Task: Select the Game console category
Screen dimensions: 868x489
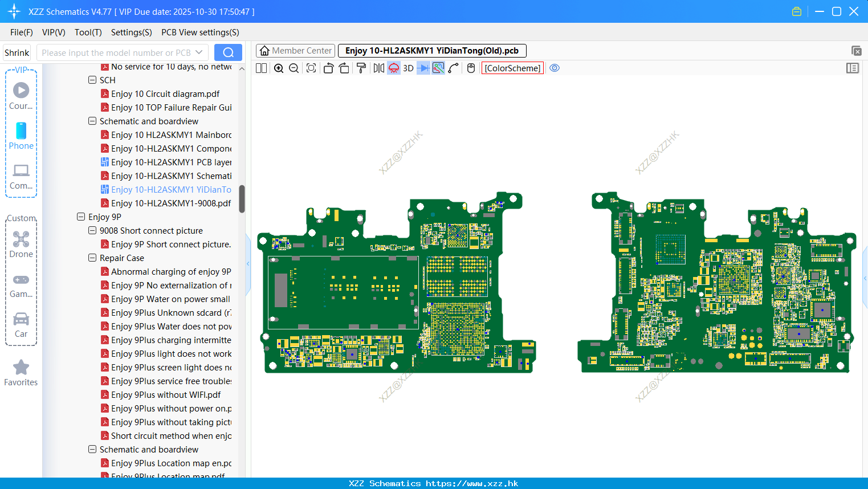Action: 21,286
